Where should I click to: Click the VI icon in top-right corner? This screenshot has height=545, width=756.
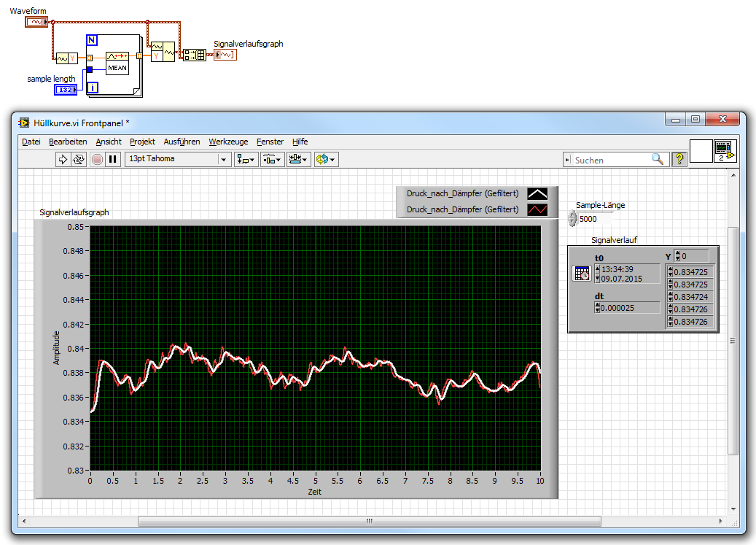725,151
